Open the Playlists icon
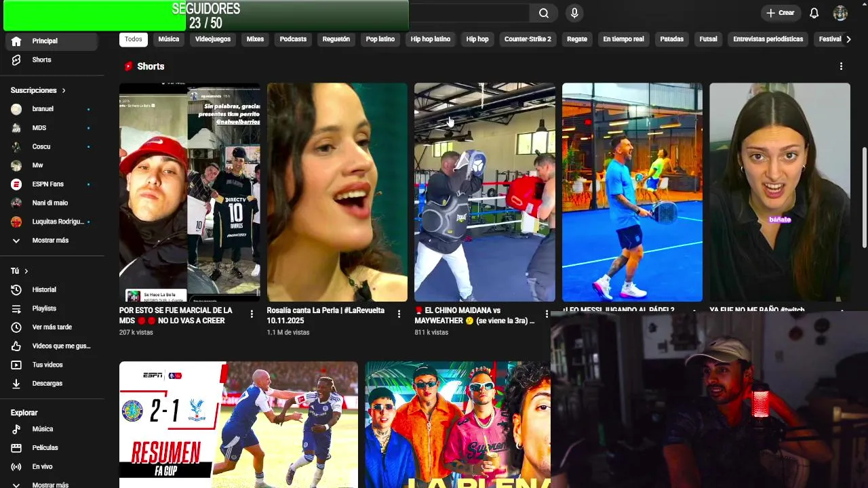The height and width of the screenshot is (488, 868). click(x=16, y=308)
